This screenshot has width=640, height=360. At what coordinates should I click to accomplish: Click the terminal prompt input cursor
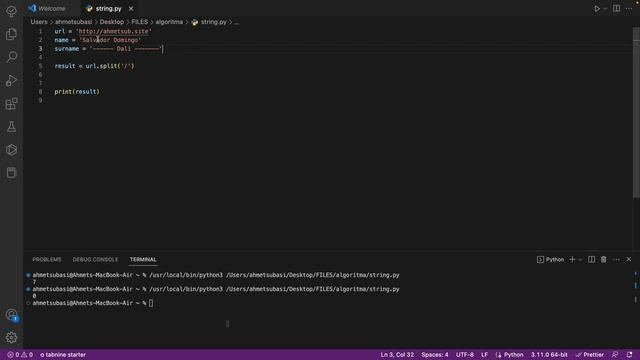coord(151,303)
